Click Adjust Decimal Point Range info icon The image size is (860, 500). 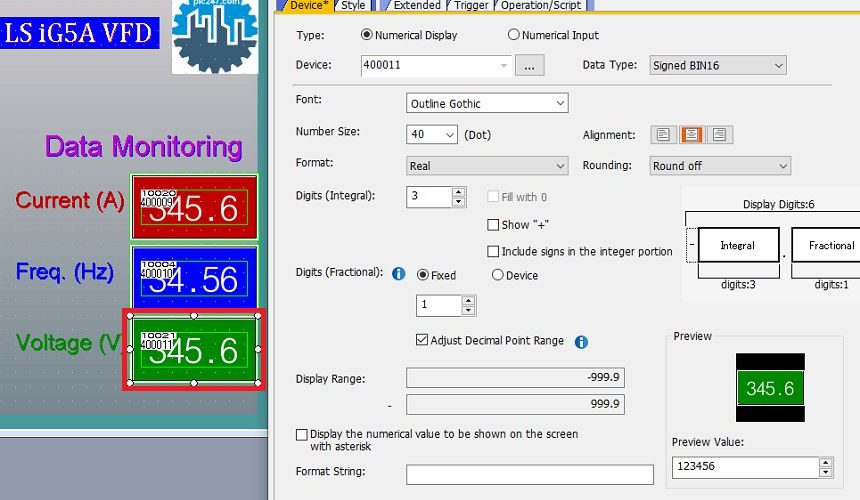[x=581, y=342]
